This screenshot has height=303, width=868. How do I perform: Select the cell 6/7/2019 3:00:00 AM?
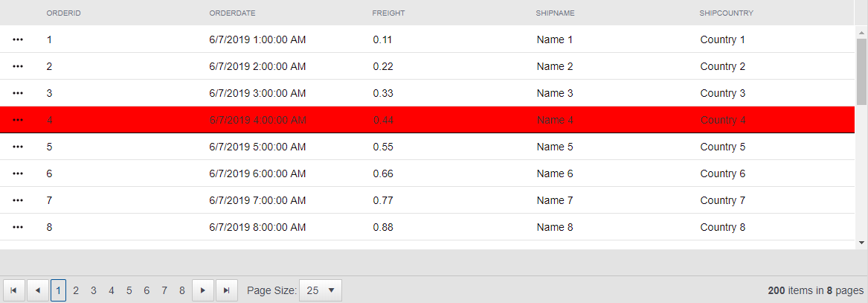point(257,93)
